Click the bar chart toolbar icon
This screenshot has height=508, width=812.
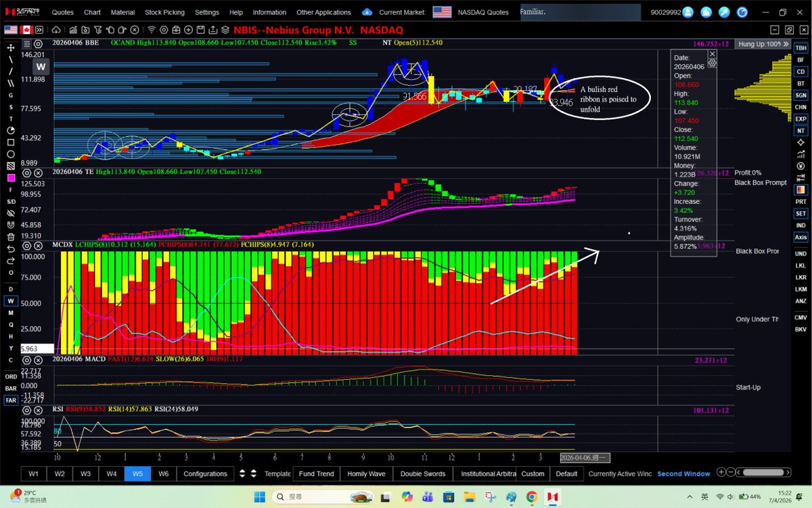[x=73, y=30]
